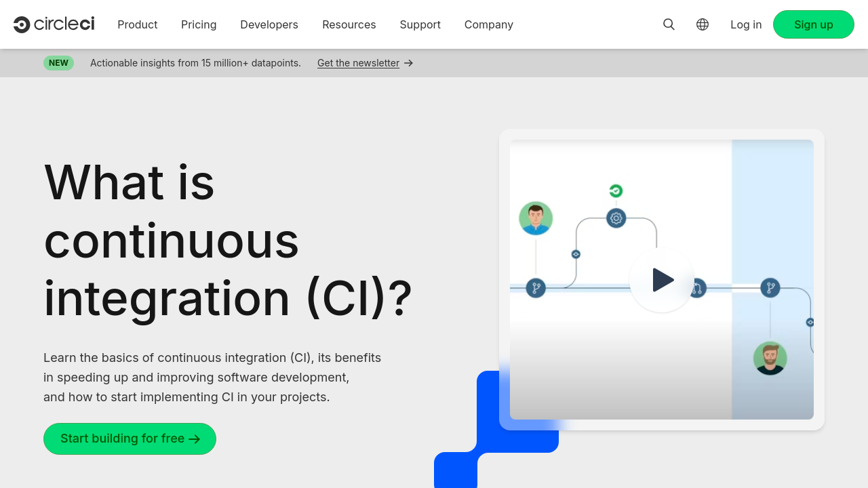The height and width of the screenshot is (488, 868).
Task: Go to the Pricing page
Action: pos(199,24)
